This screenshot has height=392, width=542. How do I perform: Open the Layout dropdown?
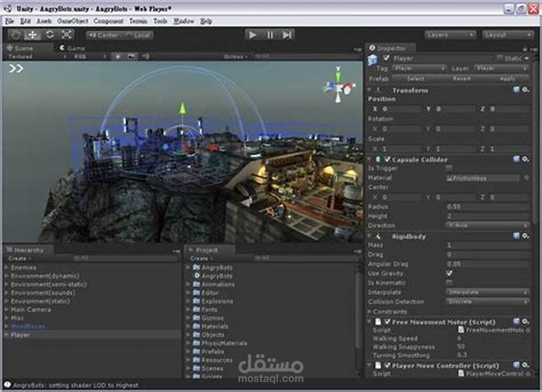tap(508, 35)
